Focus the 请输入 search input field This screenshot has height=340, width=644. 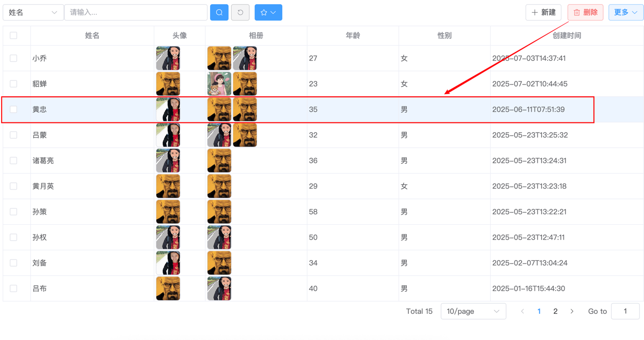[136, 12]
